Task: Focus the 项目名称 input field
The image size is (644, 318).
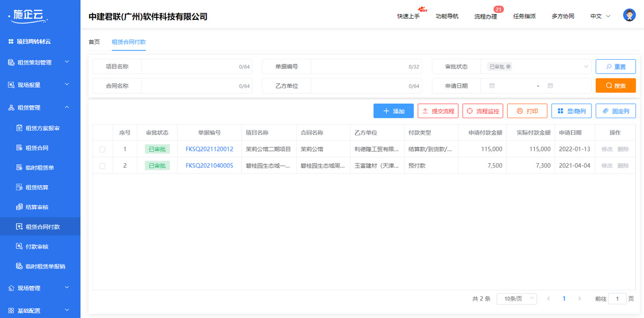Action: coord(196,67)
